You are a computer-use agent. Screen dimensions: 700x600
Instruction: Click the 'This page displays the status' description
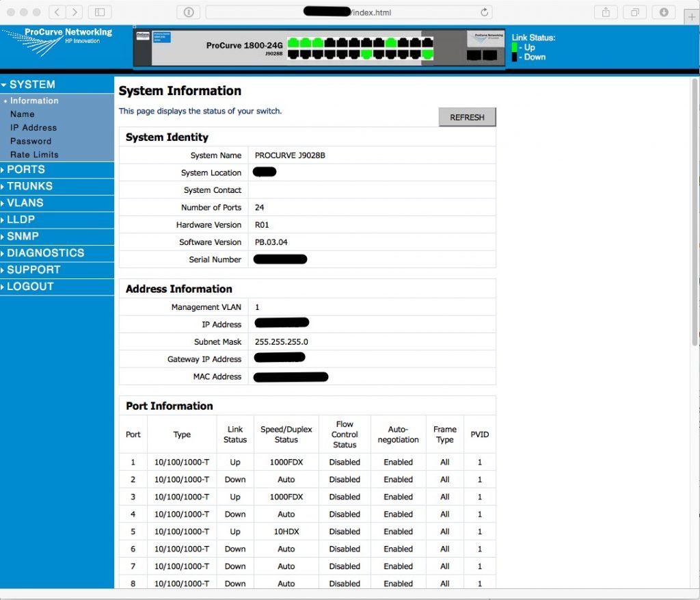click(x=200, y=112)
